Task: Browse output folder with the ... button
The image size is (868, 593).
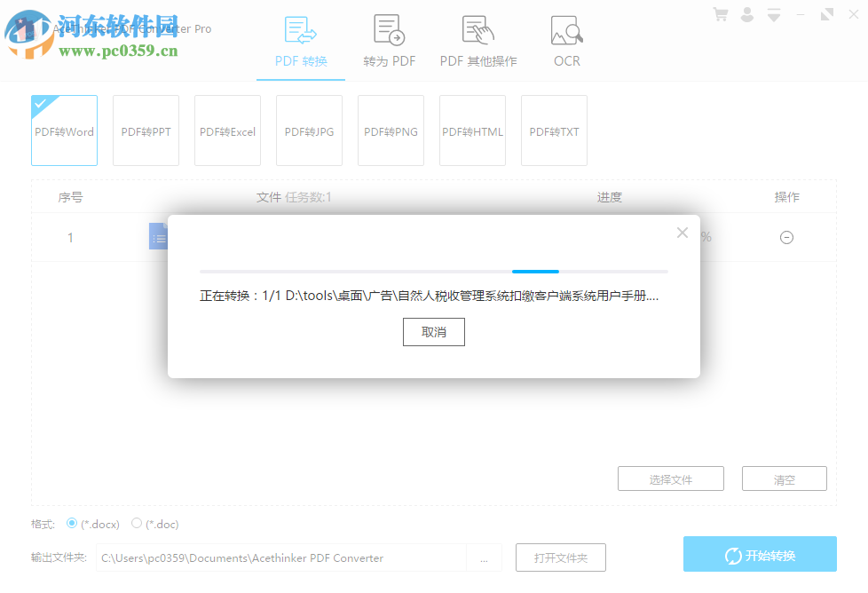Action: pyautogui.click(x=485, y=557)
